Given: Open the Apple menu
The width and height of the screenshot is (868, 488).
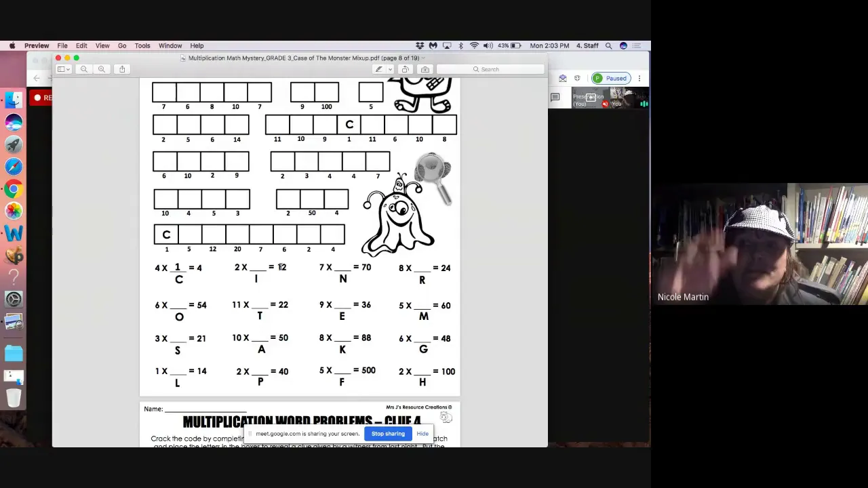Looking at the screenshot, I should 12,45.
